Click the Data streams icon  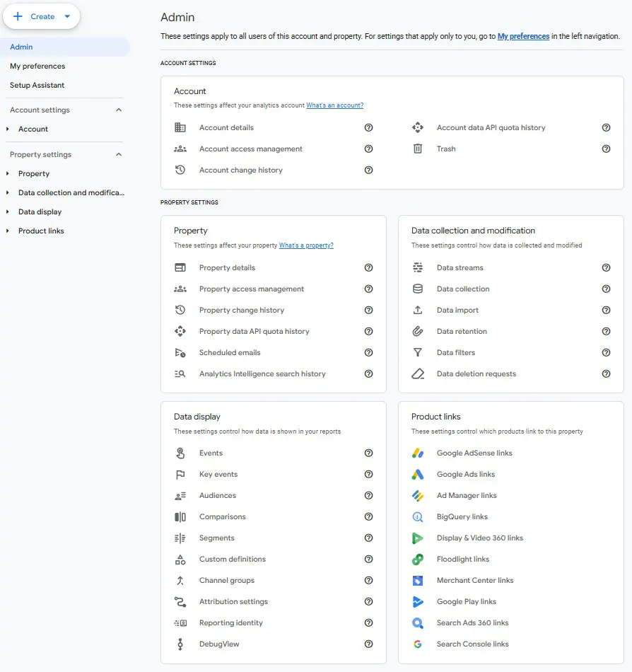[418, 268]
